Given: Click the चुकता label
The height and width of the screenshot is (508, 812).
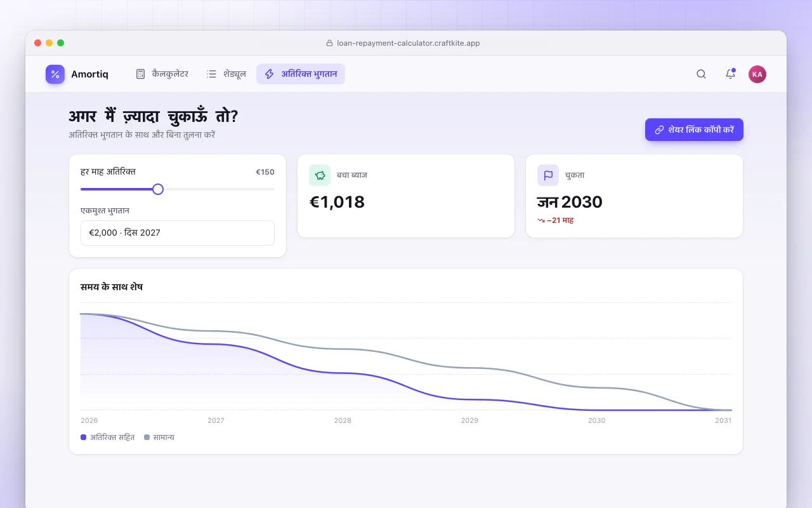Looking at the screenshot, I should click(x=575, y=175).
